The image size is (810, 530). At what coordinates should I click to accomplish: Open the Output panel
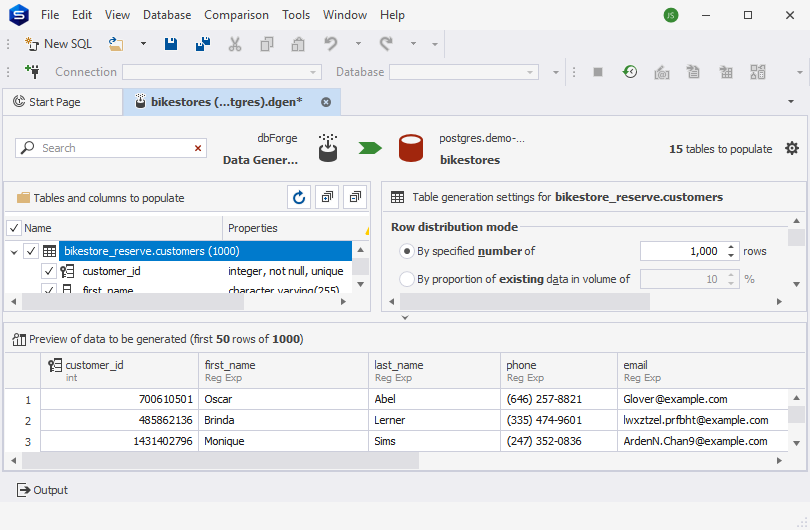point(42,490)
